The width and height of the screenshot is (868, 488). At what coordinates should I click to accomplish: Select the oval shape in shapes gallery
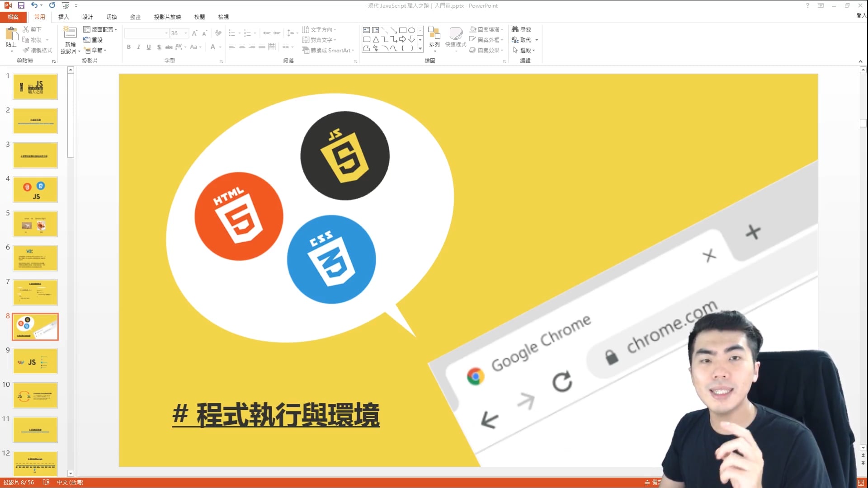point(411,30)
